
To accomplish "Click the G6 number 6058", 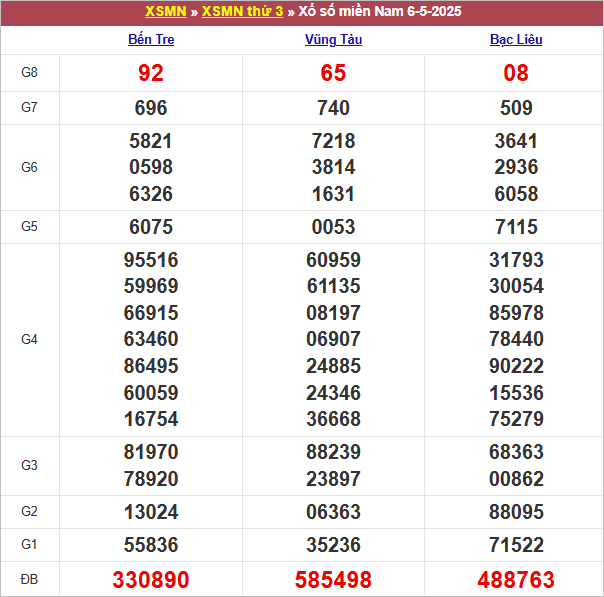I will pos(516,194).
